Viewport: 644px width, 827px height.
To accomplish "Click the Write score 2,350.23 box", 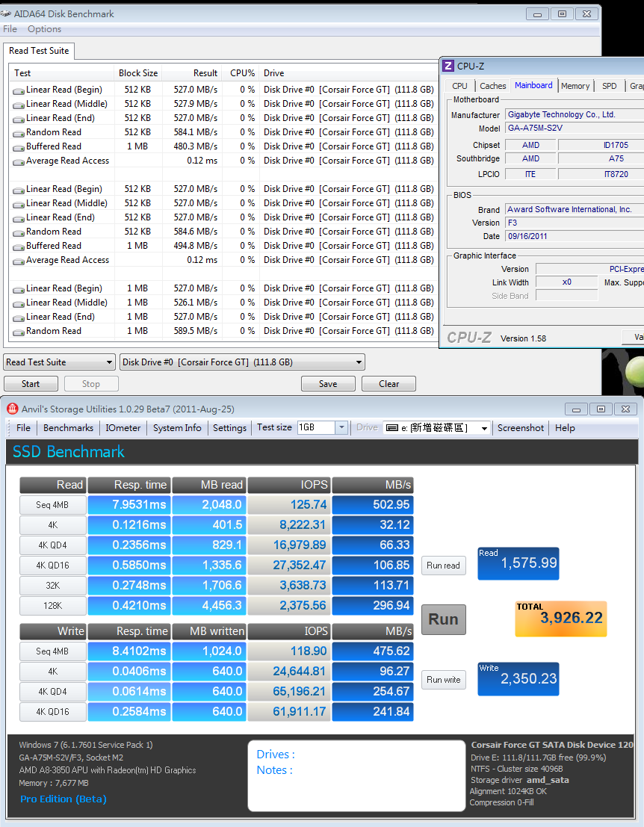I will pos(518,679).
